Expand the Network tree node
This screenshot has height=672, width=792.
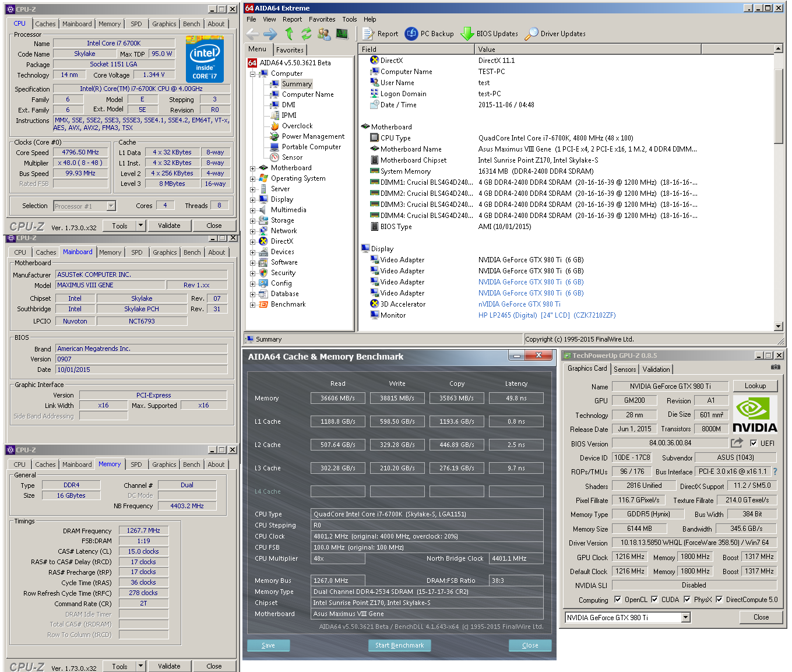click(x=252, y=231)
